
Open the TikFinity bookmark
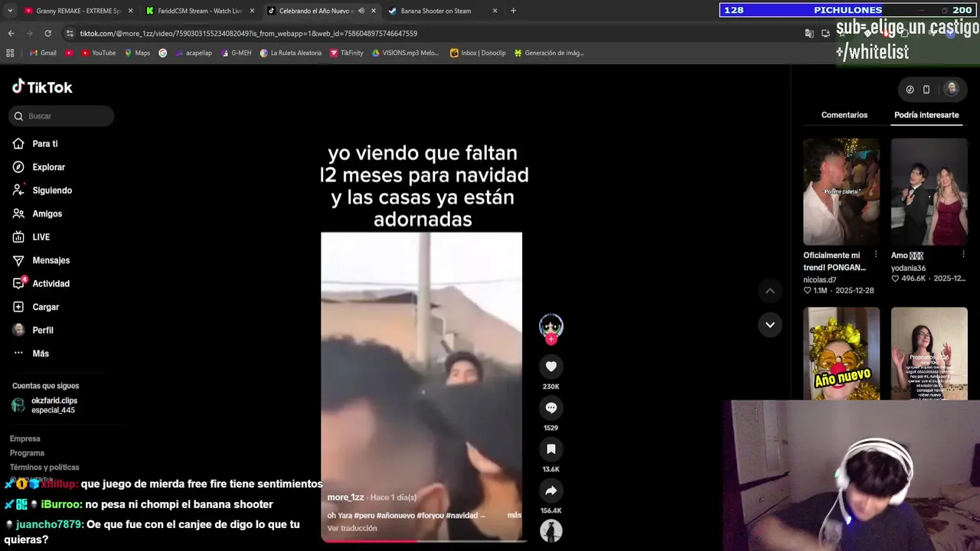(x=346, y=53)
